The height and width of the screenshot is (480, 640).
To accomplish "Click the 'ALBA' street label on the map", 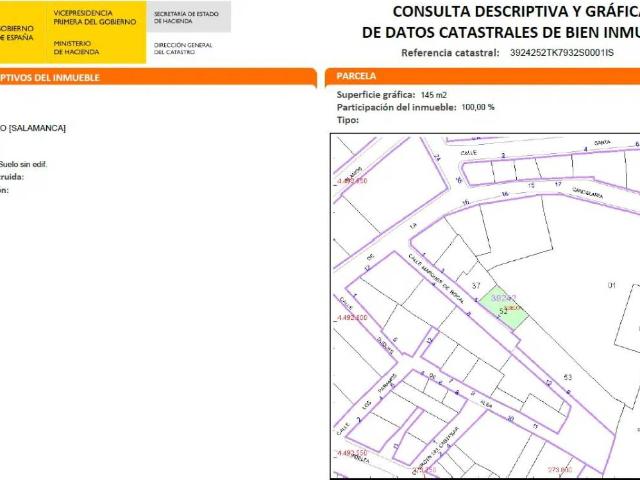I will 486,404.
